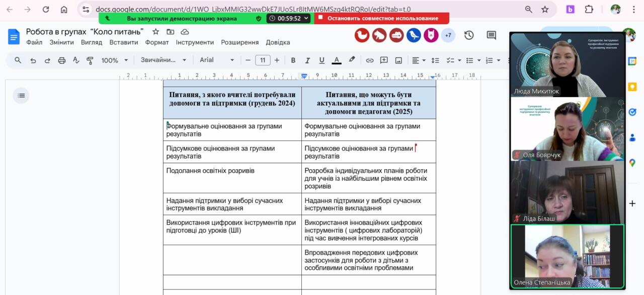Open the comments panel icon
The width and height of the screenshot is (644, 295).
(492, 35)
